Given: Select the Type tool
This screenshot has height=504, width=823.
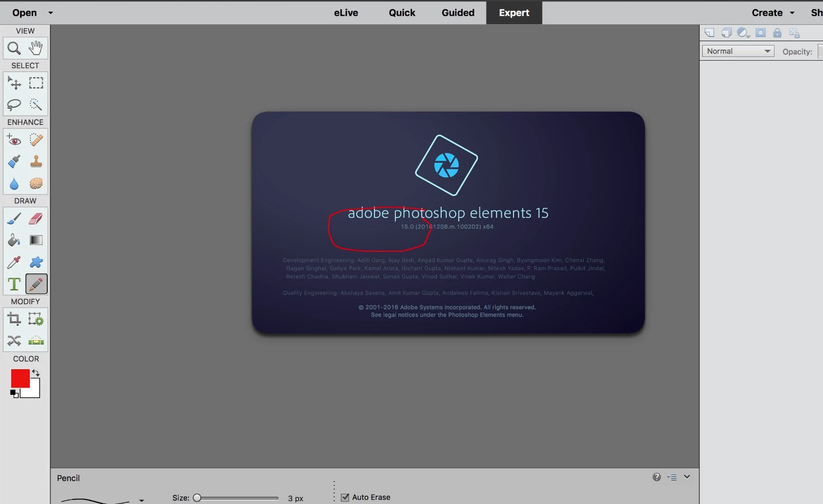Looking at the screenshot, I should point(14,284).
